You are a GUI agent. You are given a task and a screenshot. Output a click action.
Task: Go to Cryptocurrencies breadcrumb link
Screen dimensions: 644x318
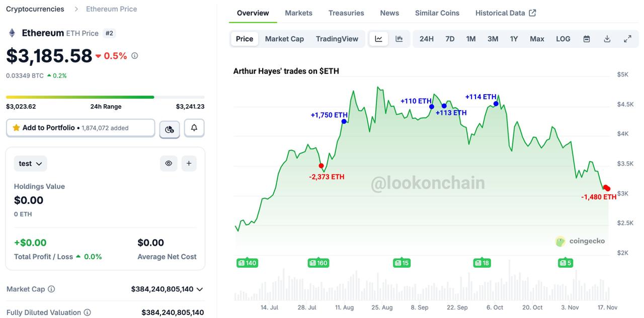click(x=35, y=9)
